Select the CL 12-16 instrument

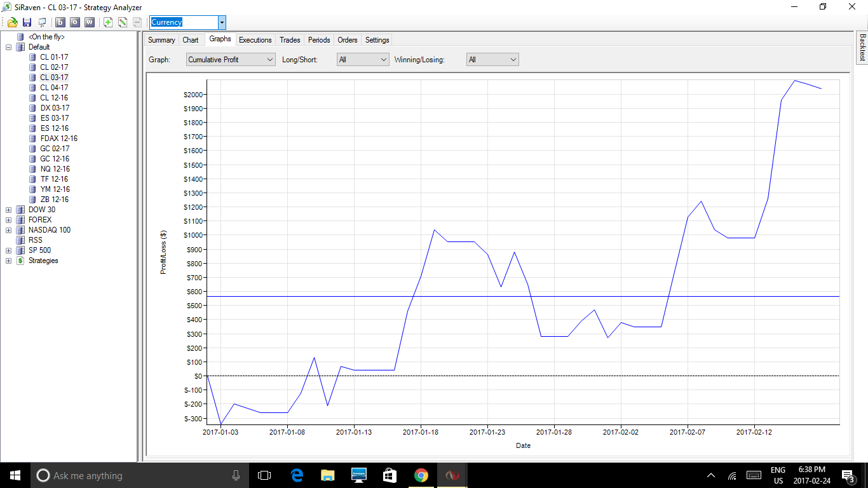point(54,98)
